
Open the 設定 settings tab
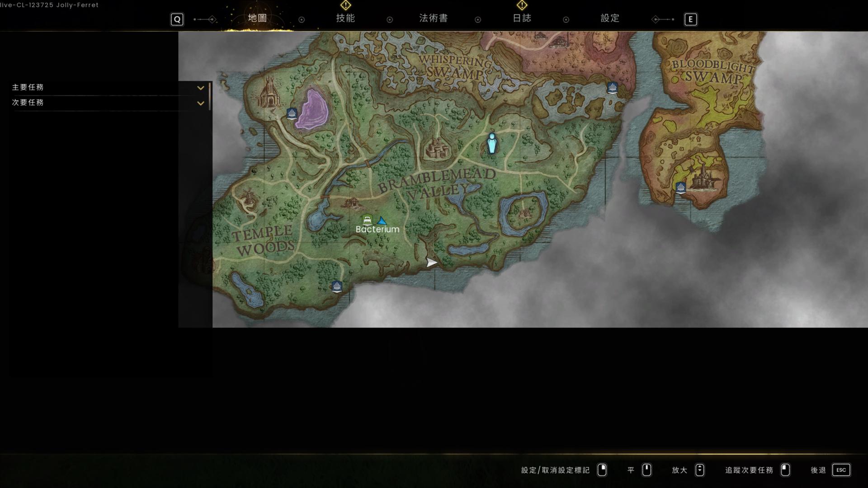(610, 18)
